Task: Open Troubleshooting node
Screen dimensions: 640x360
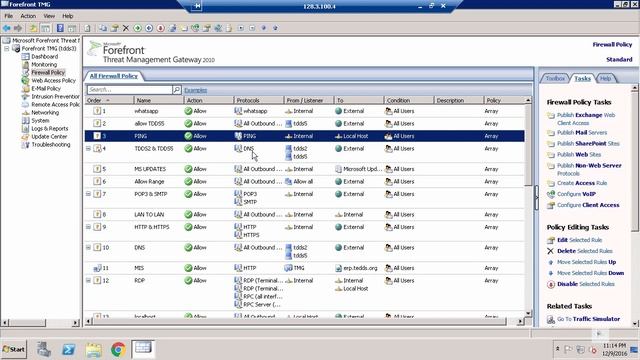Action: click(x=51, y=144)
